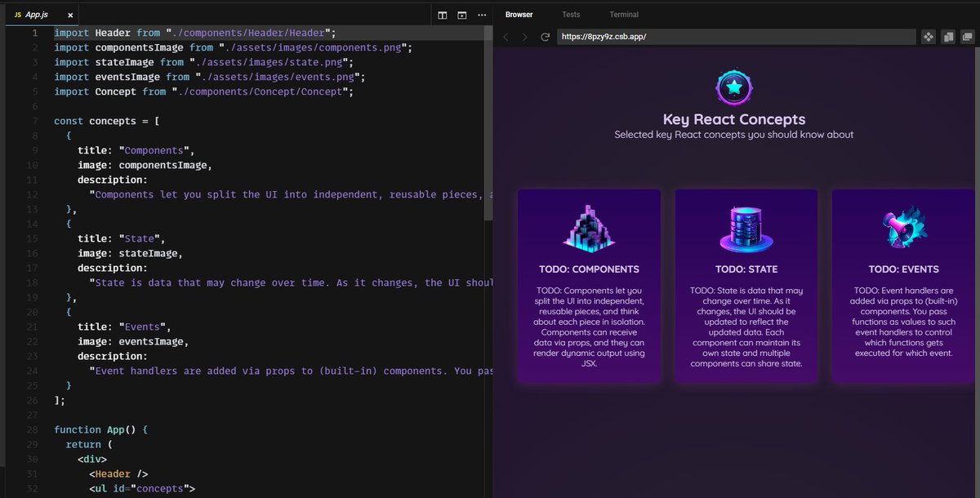The height and width of the screenshot is (498, 980).
Task: Open the editor options ellipsis menu
Action: pos(481,15)
